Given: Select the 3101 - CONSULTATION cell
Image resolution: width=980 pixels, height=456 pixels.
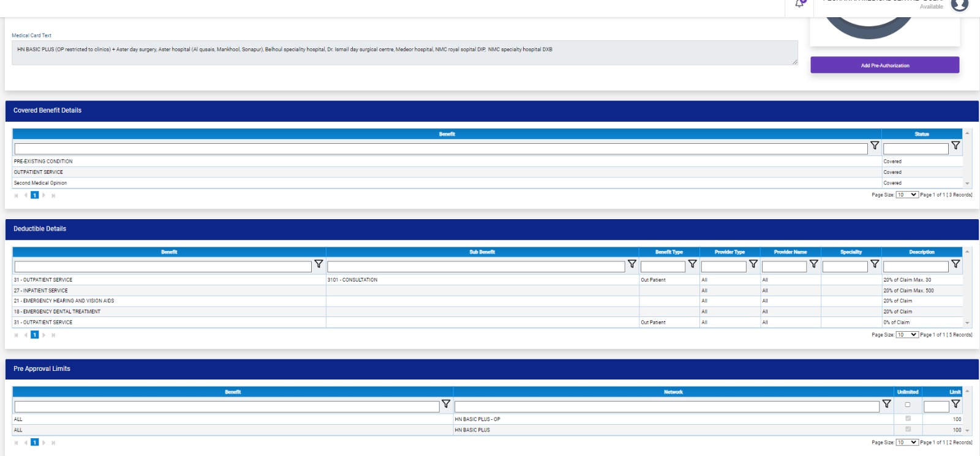Looking at the screenshot, I should tap(482, 280).
